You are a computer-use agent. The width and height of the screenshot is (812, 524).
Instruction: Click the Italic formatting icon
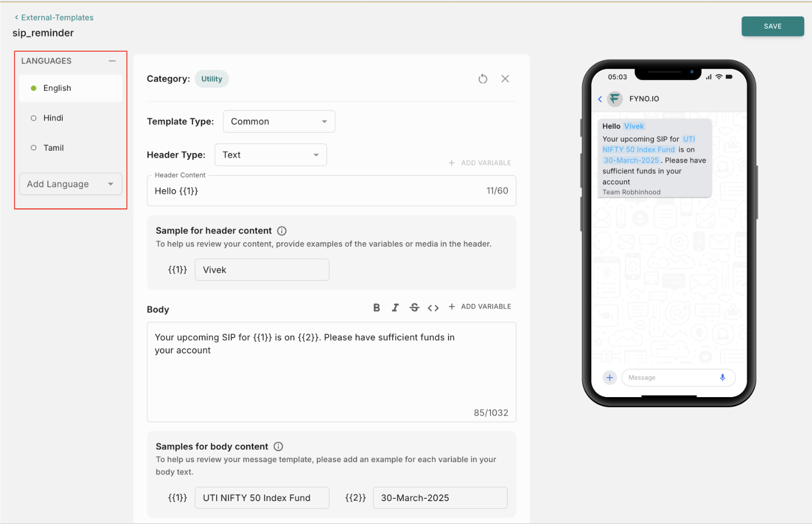pyautogui.click(x=395, y=307)
